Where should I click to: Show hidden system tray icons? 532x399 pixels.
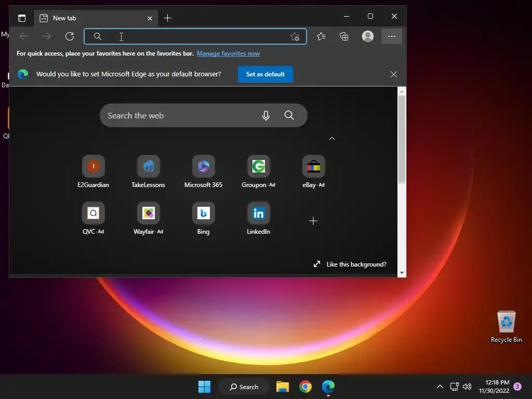tap(440, 387)
